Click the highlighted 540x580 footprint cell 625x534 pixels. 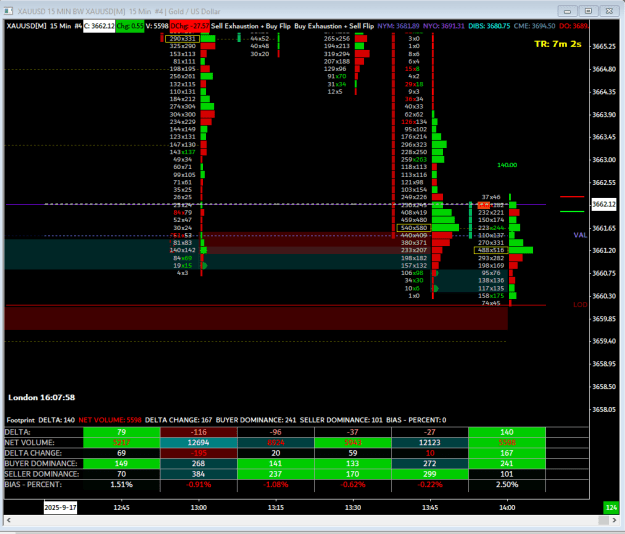tap(414, 228)
